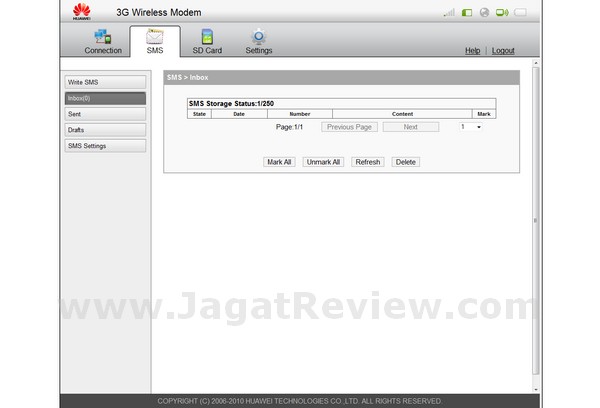The height and width of the screenshot is (408, 600).
Task: Select Sent in the sidebar
Action: click(104, 114)
